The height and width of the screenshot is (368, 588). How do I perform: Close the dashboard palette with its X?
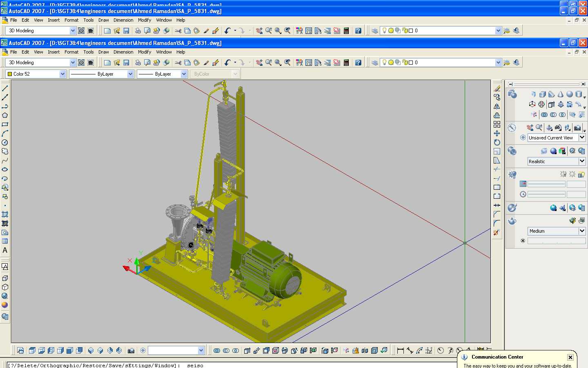coord(583,84)
